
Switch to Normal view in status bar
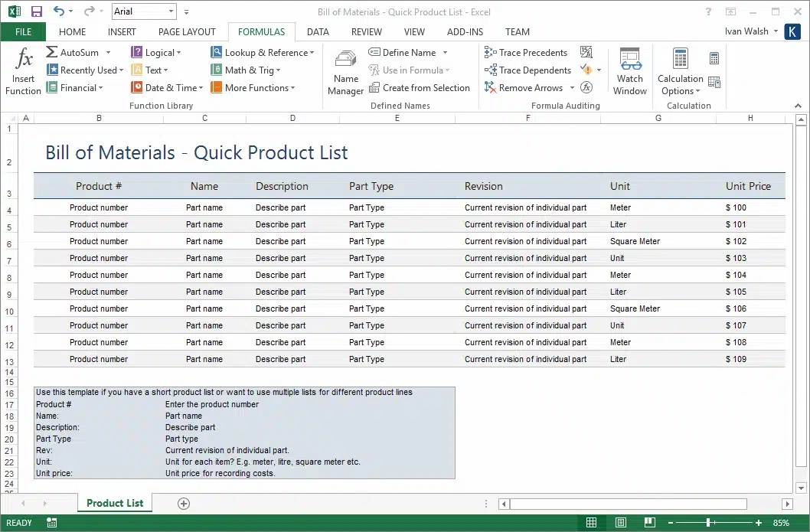[592, 523]
